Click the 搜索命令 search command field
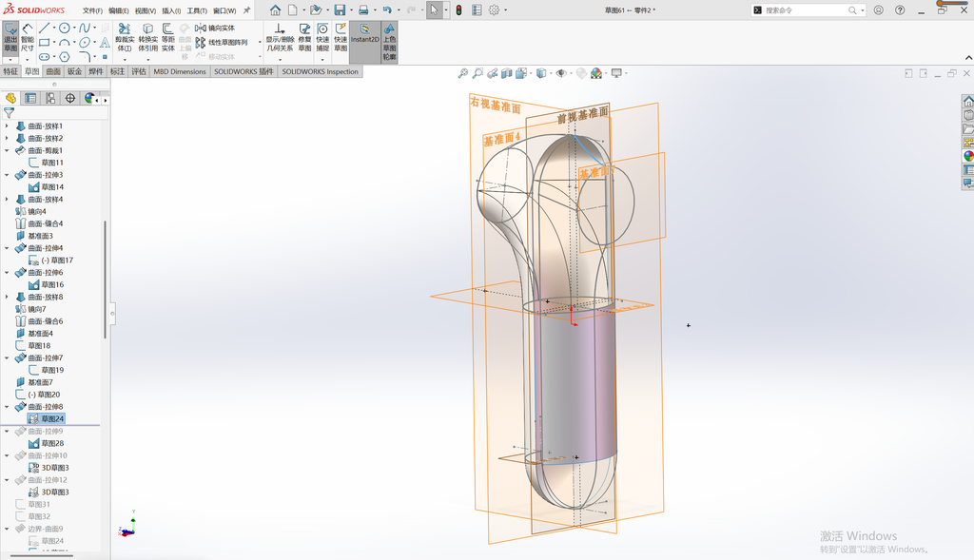The height and width of the screenshot is (560, 974). (x=805, y=10)
